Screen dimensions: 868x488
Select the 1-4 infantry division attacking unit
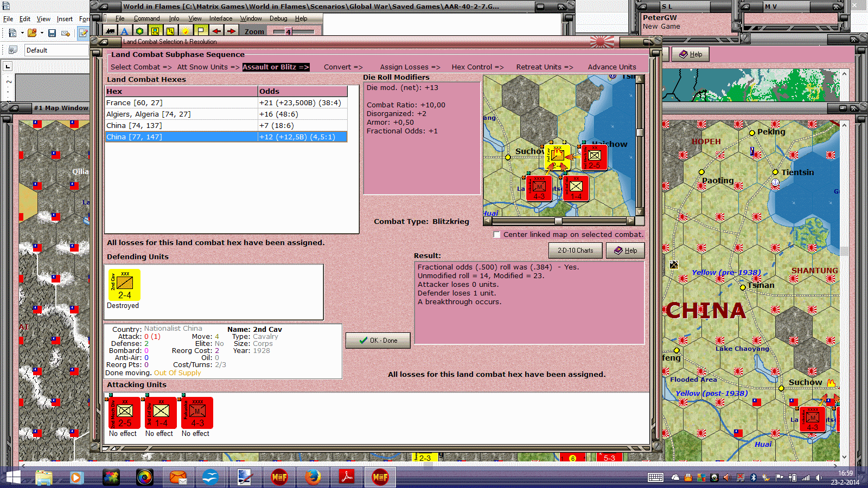tap(161, 413)
